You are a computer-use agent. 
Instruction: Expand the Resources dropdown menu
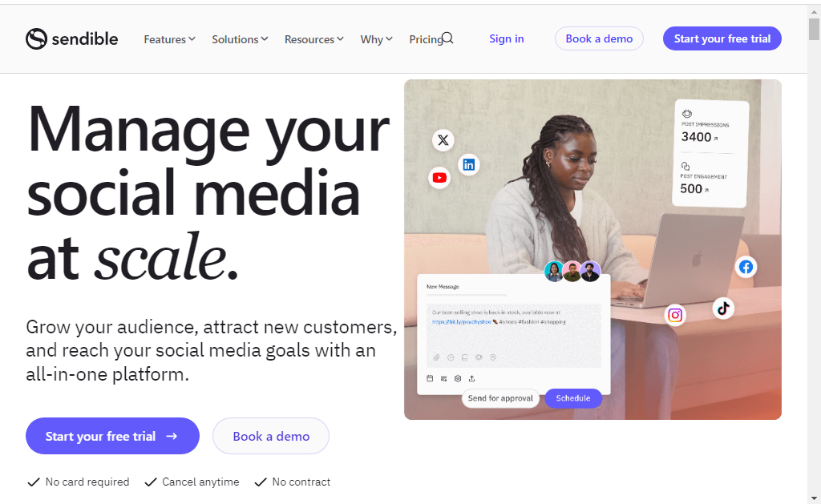(x=314, y=39)
